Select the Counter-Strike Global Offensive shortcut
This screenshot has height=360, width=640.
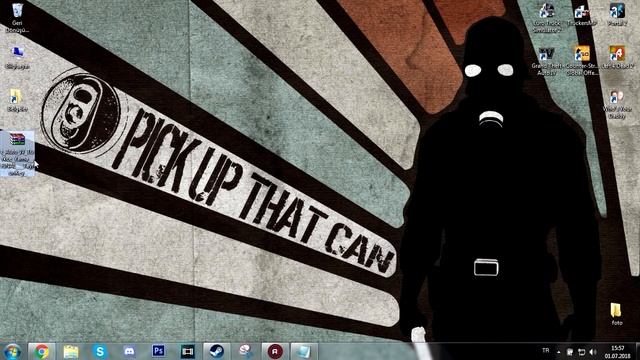tap(582, 61)
